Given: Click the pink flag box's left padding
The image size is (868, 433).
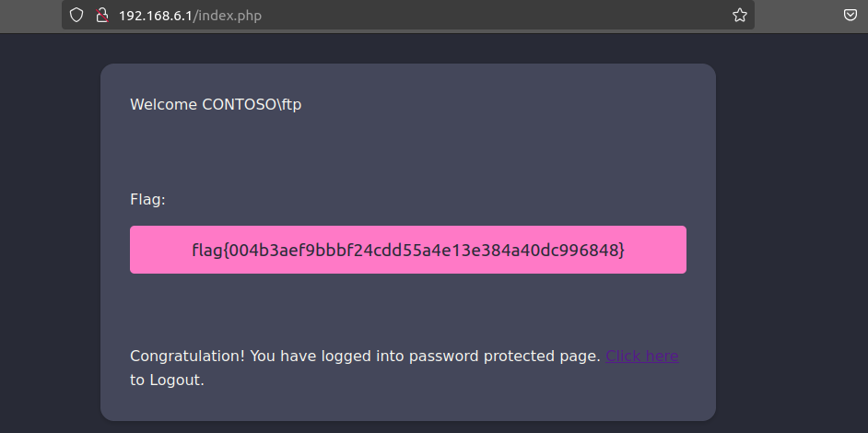Looking at the screenshot, I should click(x=151, y=250).
